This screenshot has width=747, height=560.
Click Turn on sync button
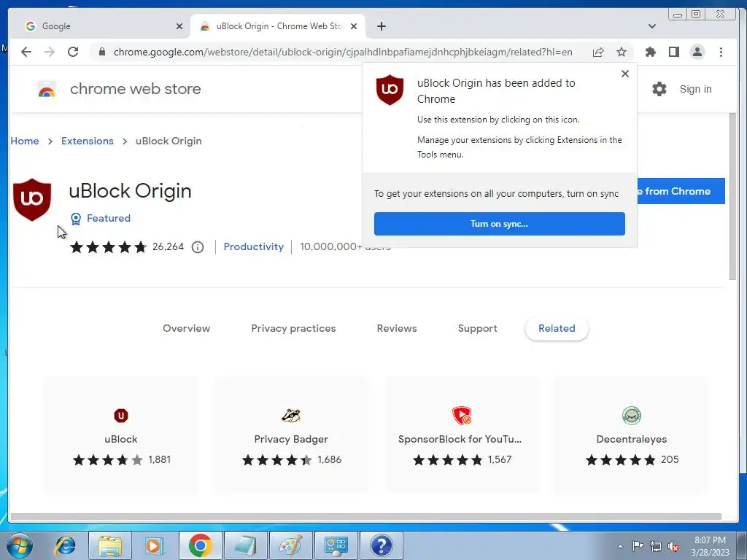pyautogui.click(x=499, y=224)
